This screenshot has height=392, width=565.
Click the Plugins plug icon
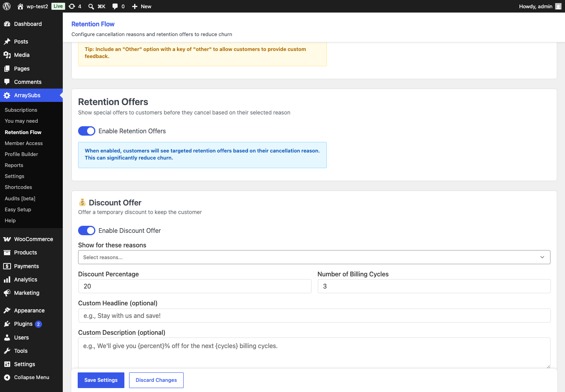click(7, 324)
